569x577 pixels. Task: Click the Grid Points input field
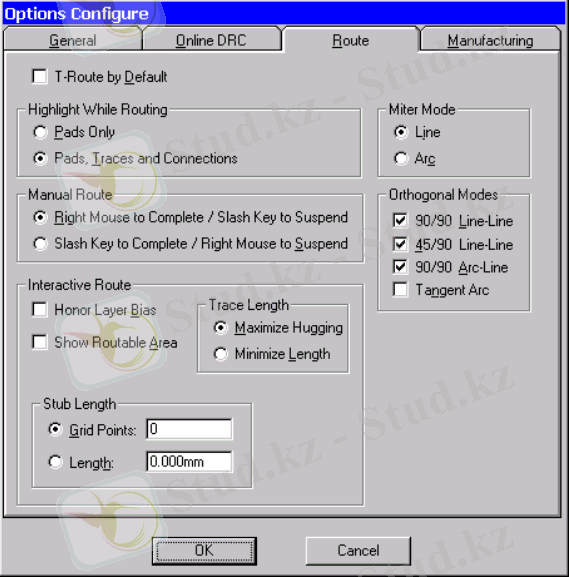coord(189,429)
